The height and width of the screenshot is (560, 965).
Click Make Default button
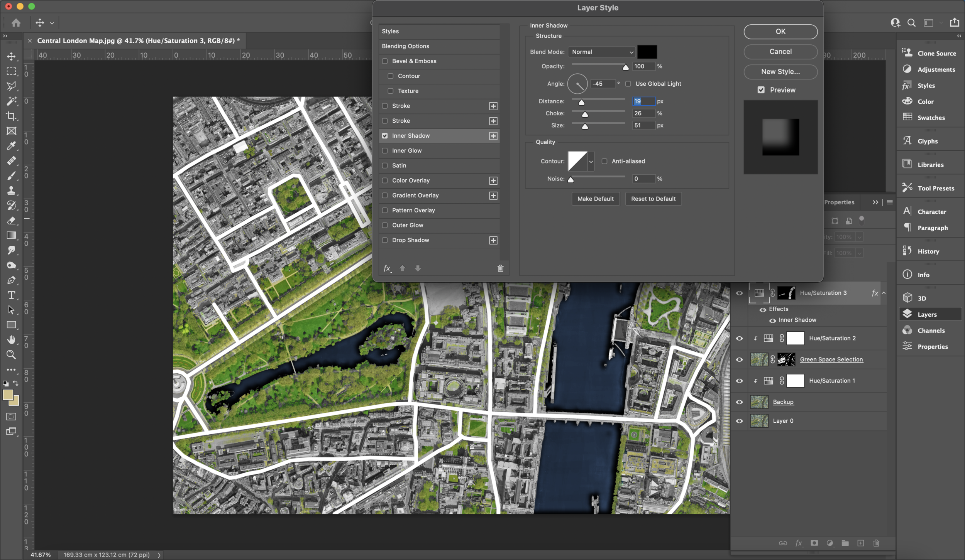tap(596, 199)
